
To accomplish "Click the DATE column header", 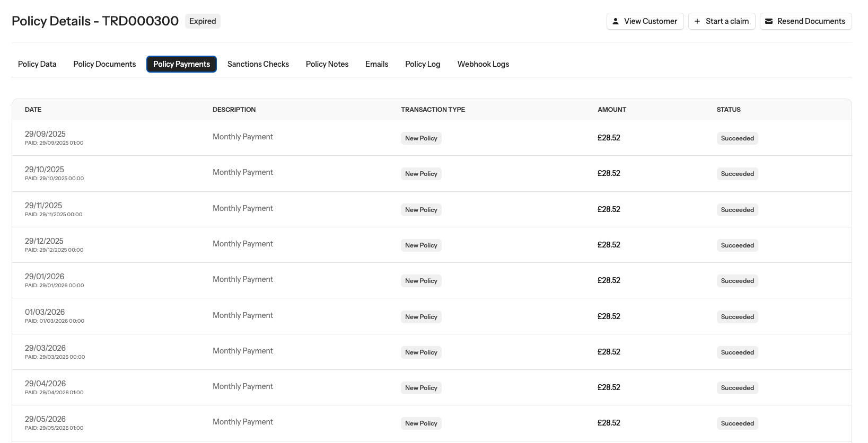I will [x=33, y=110].
